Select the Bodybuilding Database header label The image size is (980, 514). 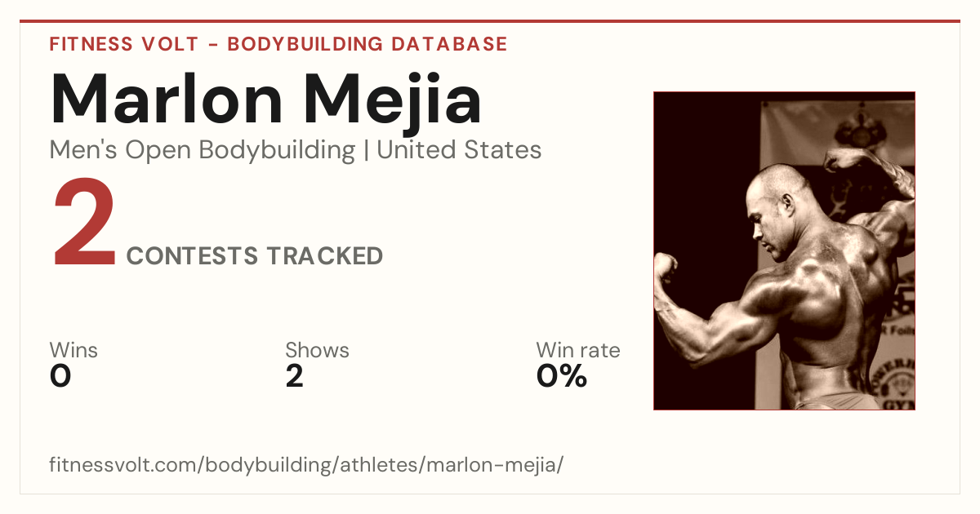367,44
